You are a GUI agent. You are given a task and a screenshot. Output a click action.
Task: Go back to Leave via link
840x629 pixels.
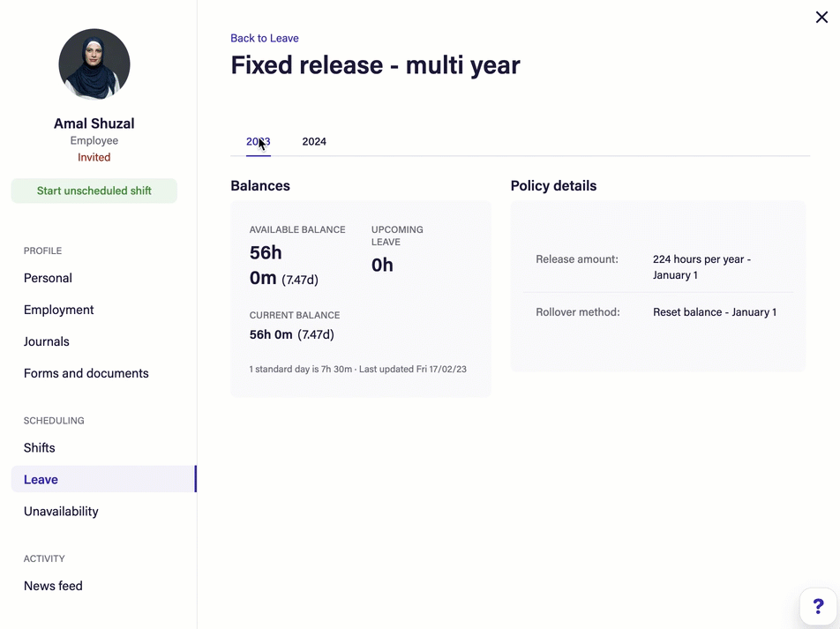point(265,38)
